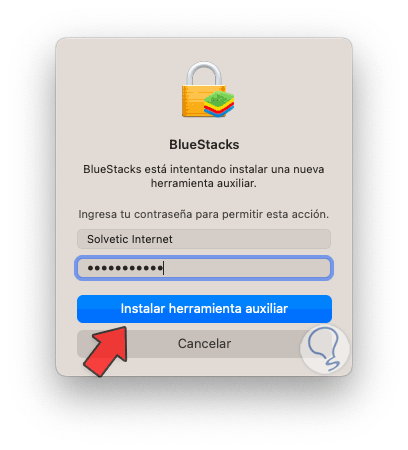The height and width of the screenshot is (450, 408).
Task: Click the Solvetic watermark logo
Action: [x=325, y=349]
